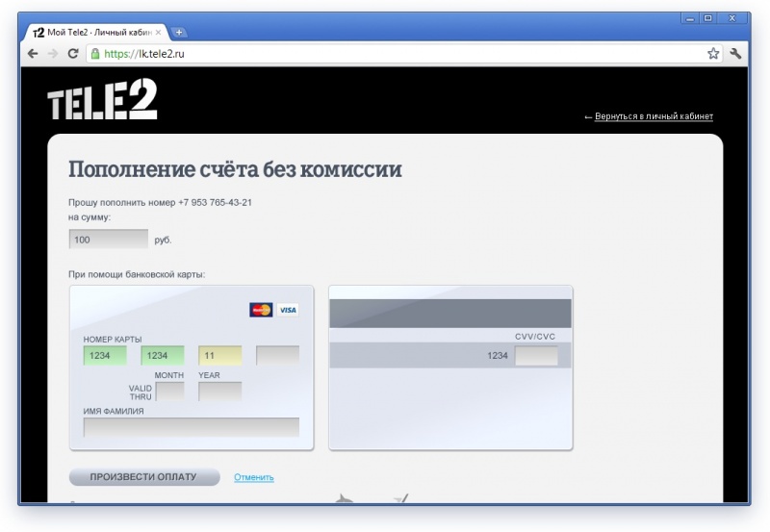The width and height of the screenshot is (770, 532).
Task: Open a new tab with plus button
Action: 179,33
